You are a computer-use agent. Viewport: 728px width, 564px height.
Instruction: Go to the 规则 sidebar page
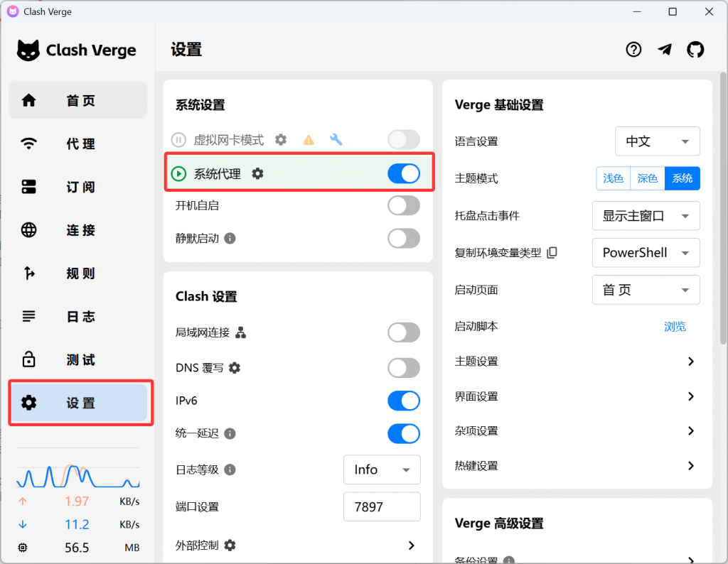tap(78, 273)
